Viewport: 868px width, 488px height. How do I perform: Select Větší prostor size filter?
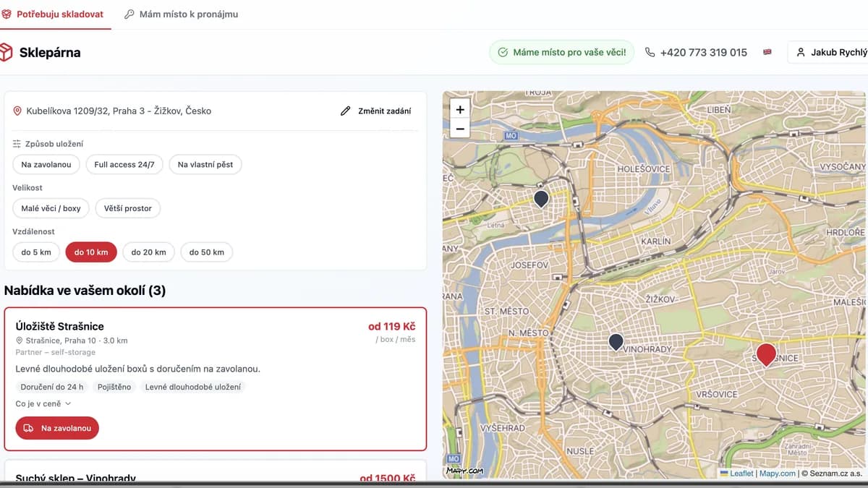128,208
